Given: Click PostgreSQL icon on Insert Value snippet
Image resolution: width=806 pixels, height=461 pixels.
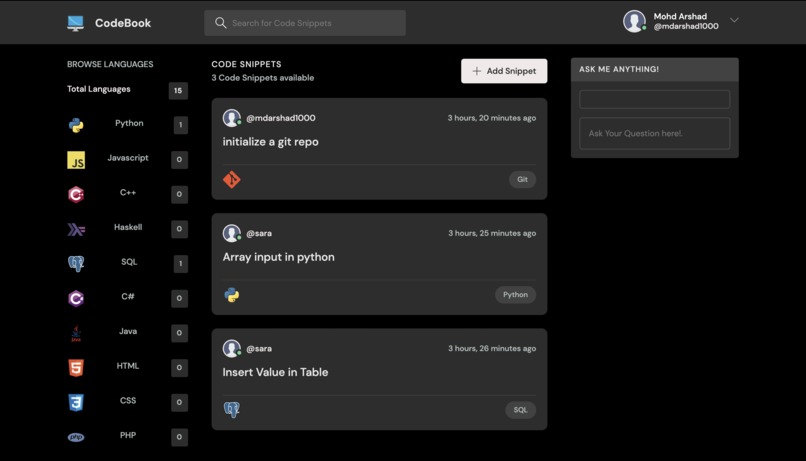Looking at the screenshot, I should (x=232, y=410).
